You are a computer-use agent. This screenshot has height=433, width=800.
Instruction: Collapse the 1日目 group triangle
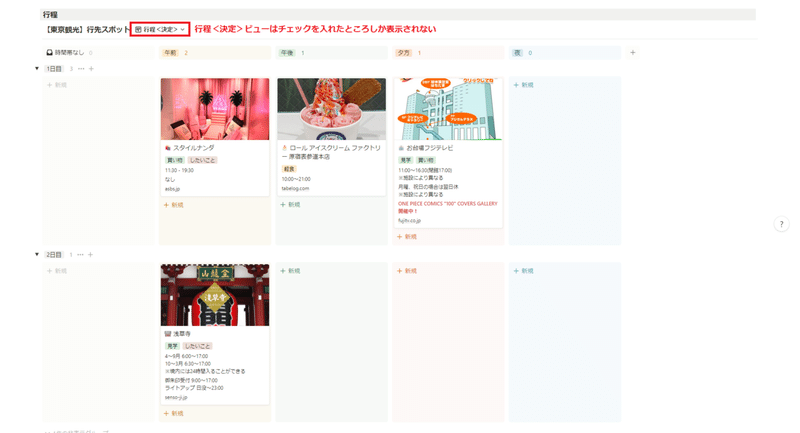click(37, 68)
